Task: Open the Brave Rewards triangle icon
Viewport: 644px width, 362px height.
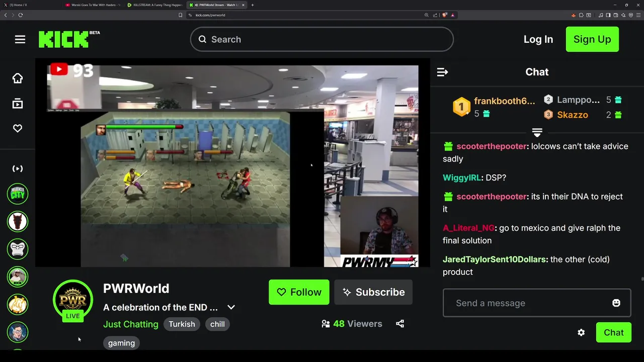Action: (452, 15)
